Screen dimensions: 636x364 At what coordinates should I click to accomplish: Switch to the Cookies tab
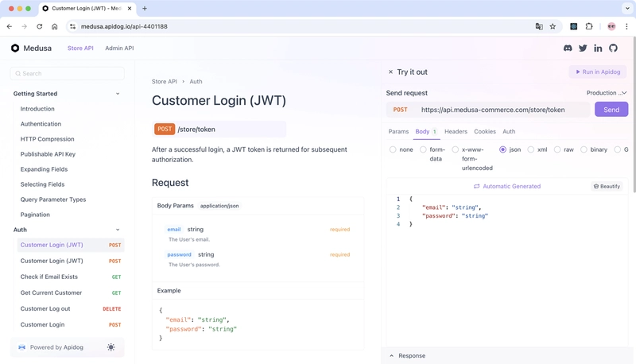[485, 131]
